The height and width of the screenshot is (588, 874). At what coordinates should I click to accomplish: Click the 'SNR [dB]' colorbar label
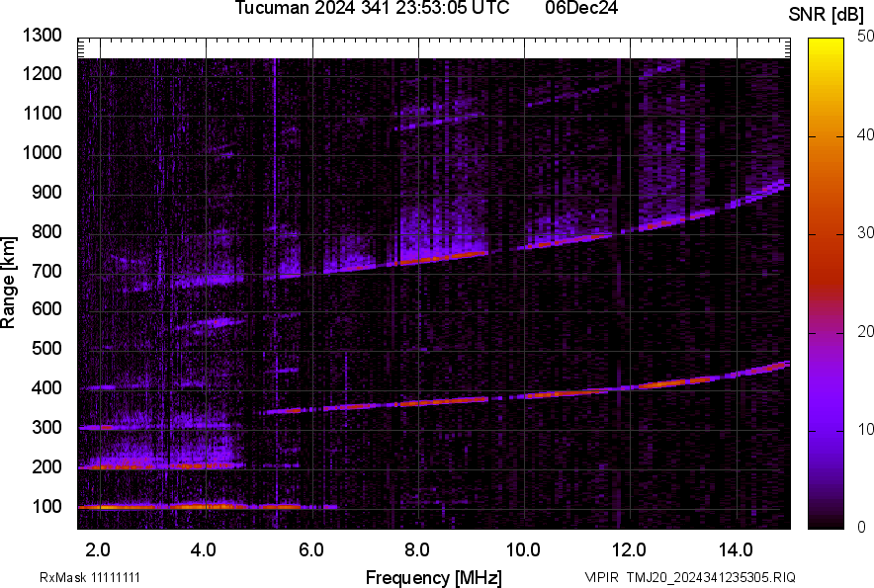coord(827,15)
